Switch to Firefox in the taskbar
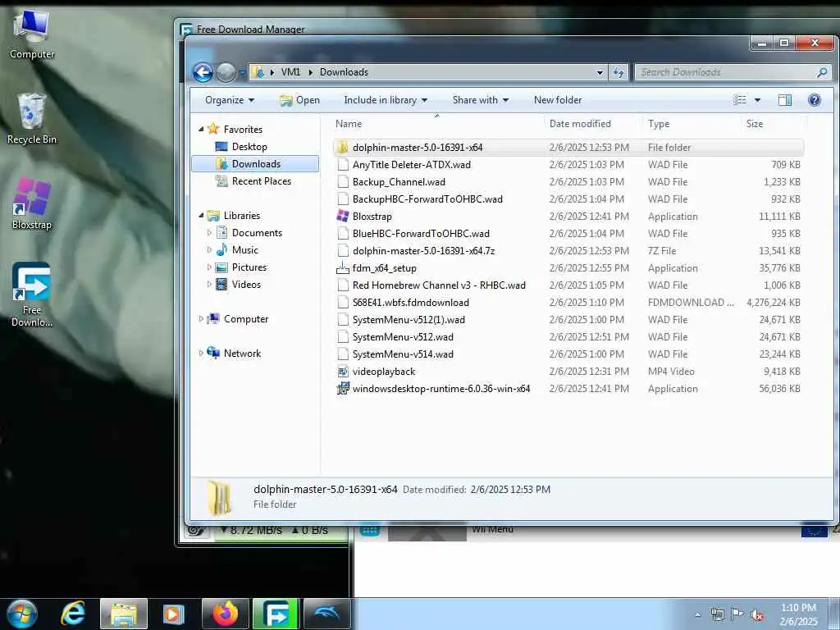 point(225,614)
